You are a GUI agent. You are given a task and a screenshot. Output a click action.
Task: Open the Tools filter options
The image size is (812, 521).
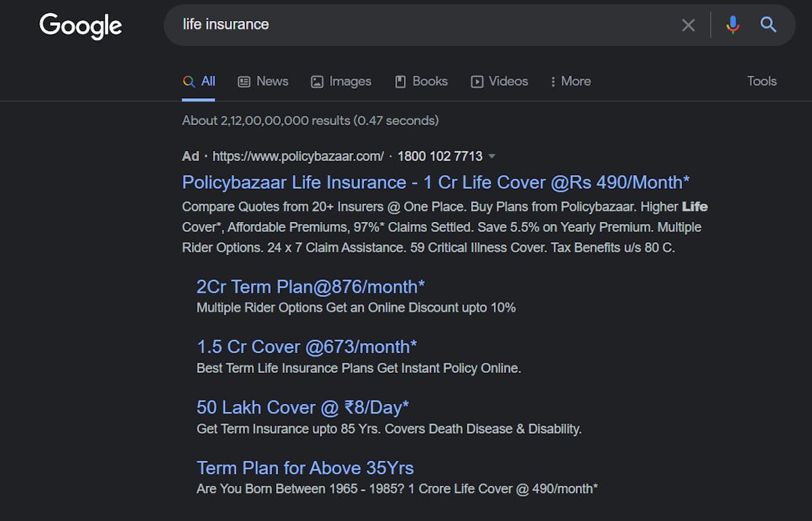coord(761,81)
